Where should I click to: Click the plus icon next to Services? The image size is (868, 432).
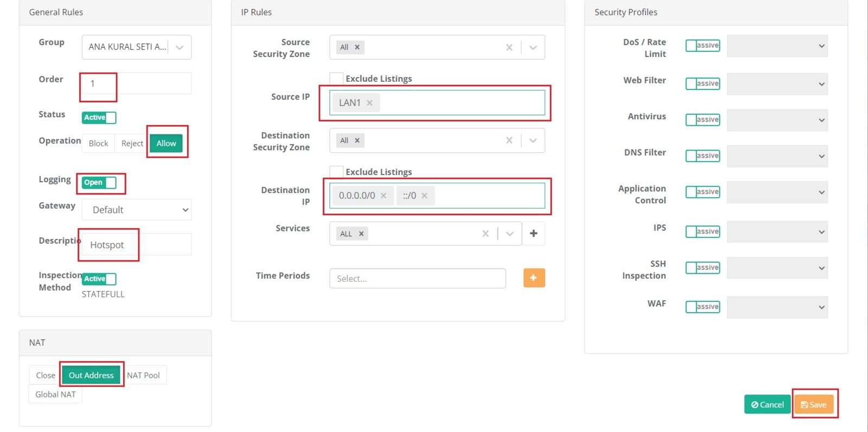[x=533, y=233]
